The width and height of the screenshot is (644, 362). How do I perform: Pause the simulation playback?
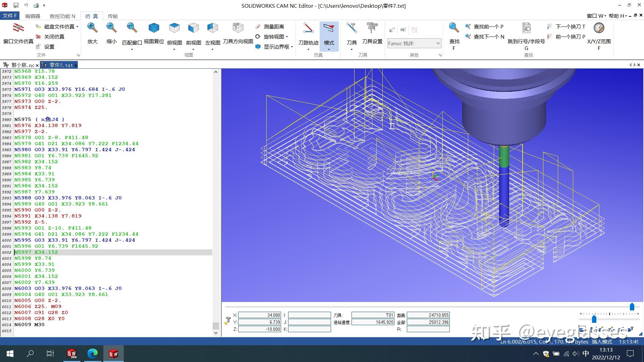pyautogui.click(x=592, y=329)
